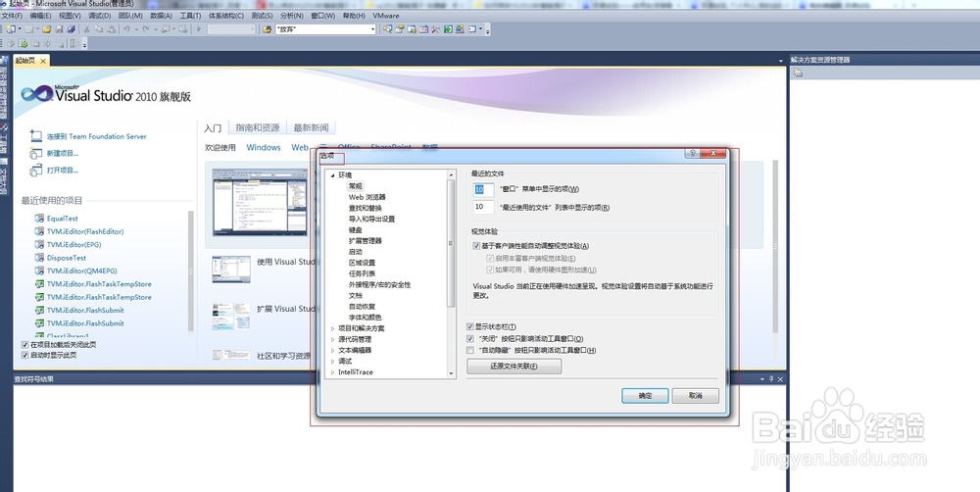
Task: Close the 起始页 tab with its X
Action: [x=43, y=61]
